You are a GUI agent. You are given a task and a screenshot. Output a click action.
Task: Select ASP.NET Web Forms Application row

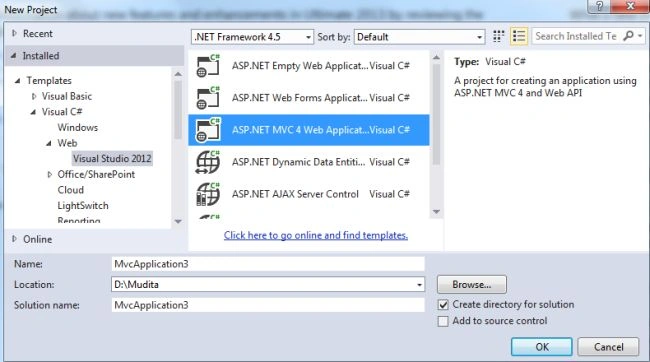309,98
